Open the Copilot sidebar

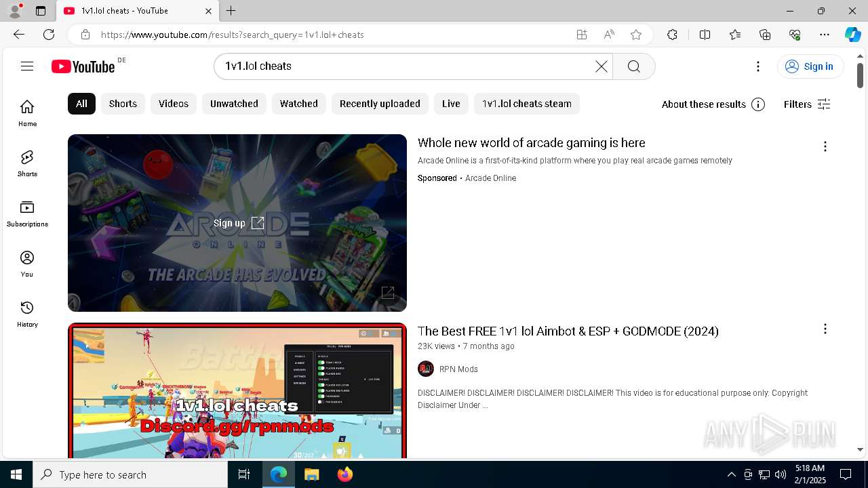pyautogui.click(x=852, y=35)
